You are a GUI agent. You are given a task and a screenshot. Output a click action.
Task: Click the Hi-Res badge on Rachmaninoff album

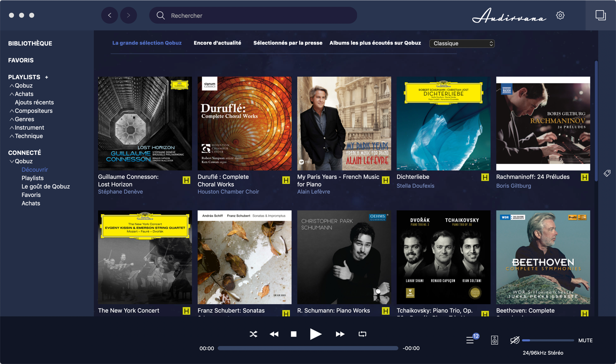584,177
